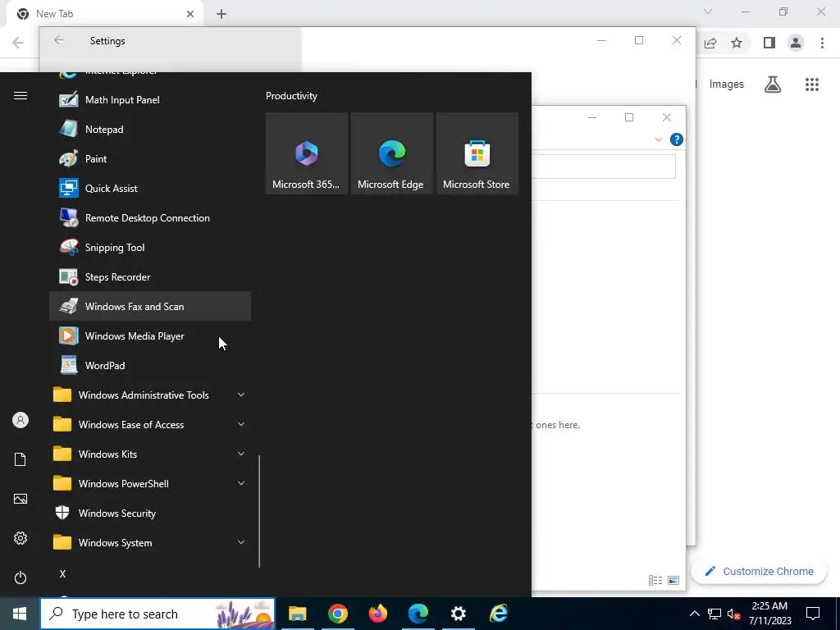Open Chrome Search Labs flask icon
The image size is (840, 630).
point(773,84)
